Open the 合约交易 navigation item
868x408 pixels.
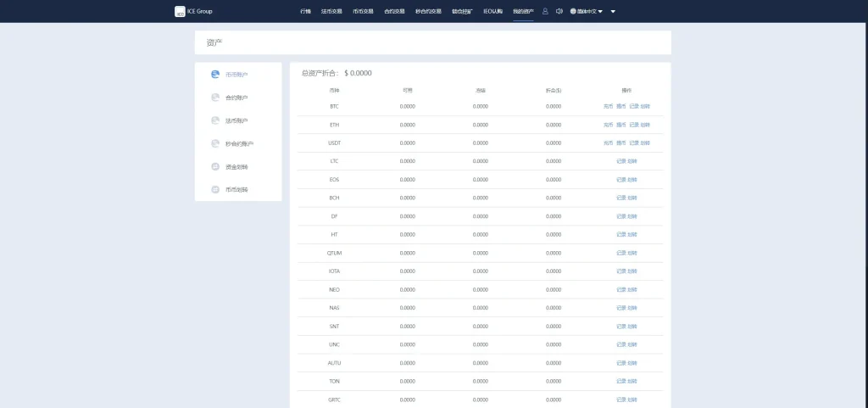click(395, 11)
